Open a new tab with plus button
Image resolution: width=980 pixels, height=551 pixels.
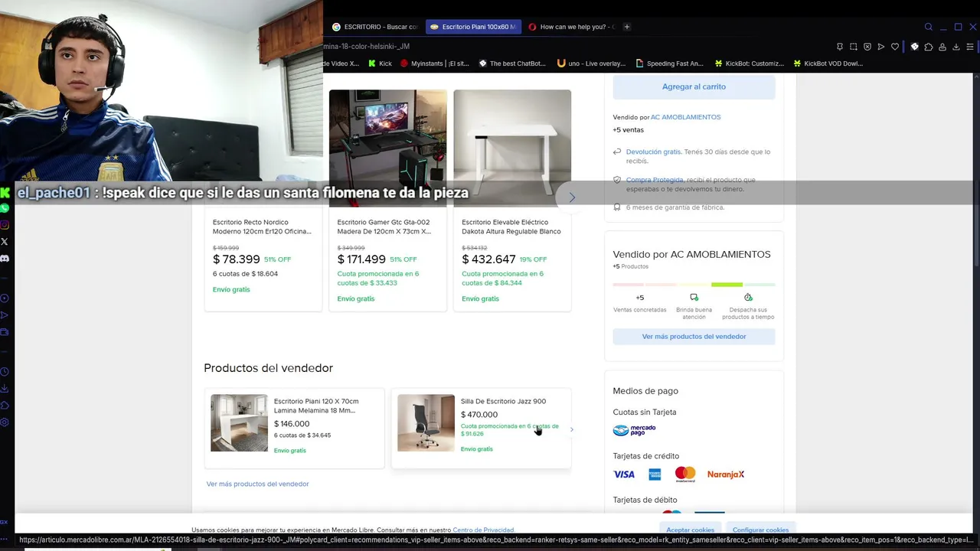[x=626, y=27]
